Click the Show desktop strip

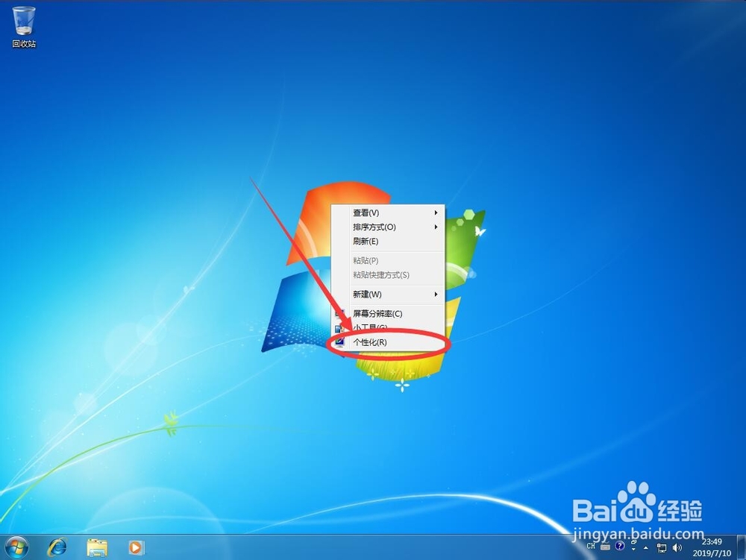[741, 547]
